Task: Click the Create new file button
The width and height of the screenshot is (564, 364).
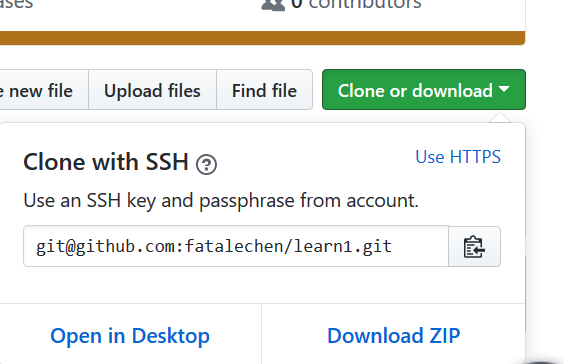Action: [x=44, y=90]
